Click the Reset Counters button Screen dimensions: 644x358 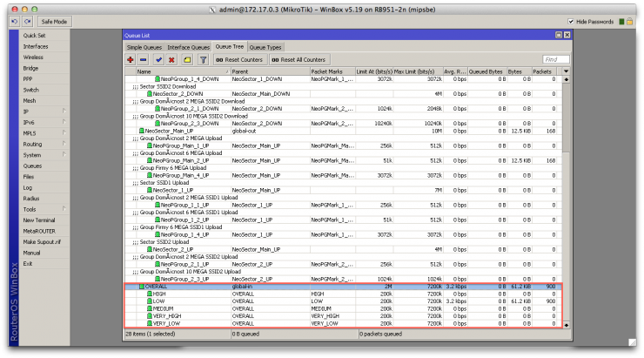(239, 60)
